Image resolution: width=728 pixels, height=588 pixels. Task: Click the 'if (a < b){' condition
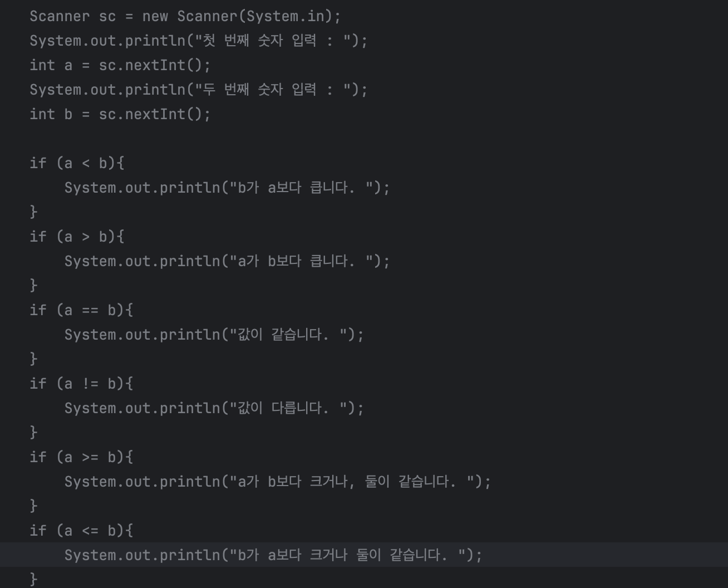(77, 163)
